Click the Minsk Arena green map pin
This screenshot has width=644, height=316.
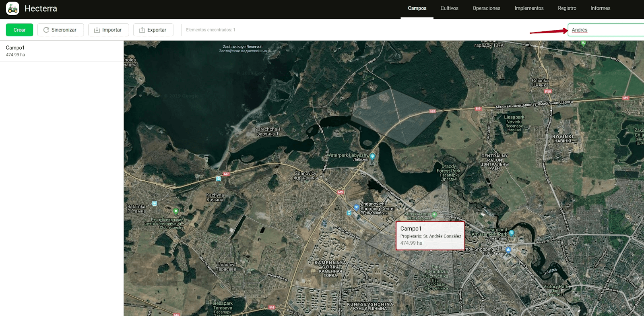434,215
